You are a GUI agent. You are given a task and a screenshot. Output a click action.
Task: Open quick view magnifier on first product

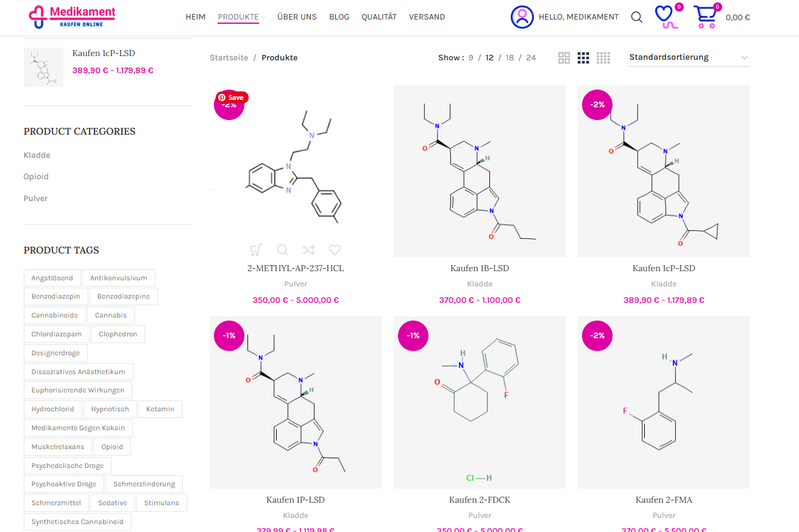tap(283, 250)
